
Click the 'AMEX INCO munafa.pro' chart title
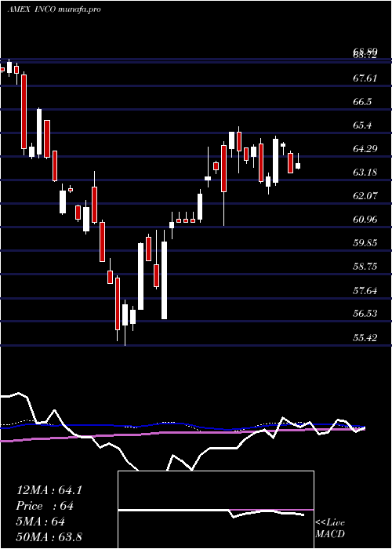pyautogui.click(x=54, y=9)
